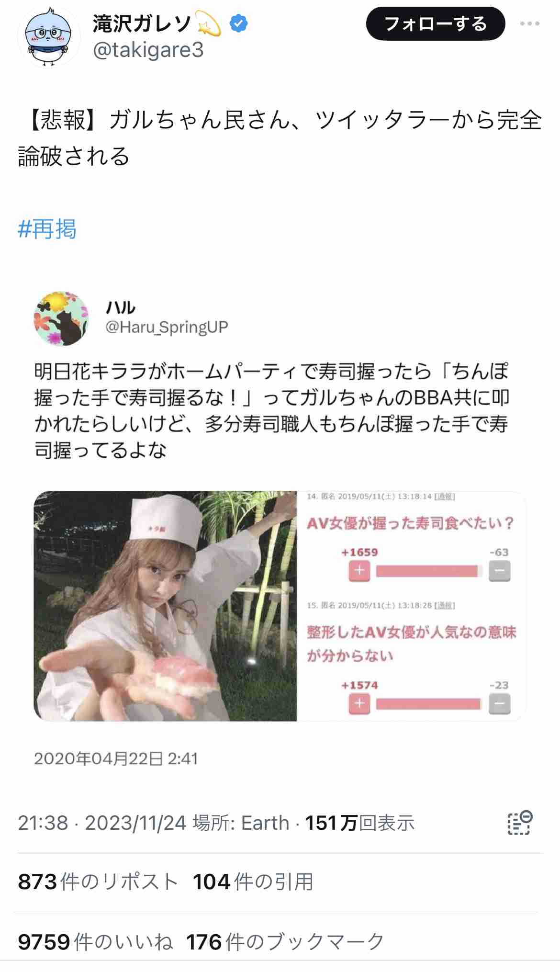Viewport: 560px width, 972px height.
Task: Open the sushi chef photo thumbnail
Action: coord(165,606)
